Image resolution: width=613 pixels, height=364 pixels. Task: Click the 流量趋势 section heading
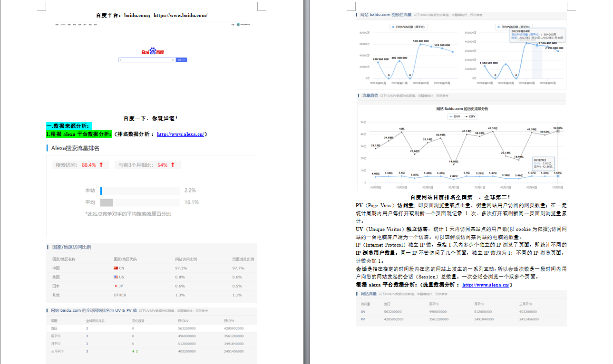(x=370, y=96)
